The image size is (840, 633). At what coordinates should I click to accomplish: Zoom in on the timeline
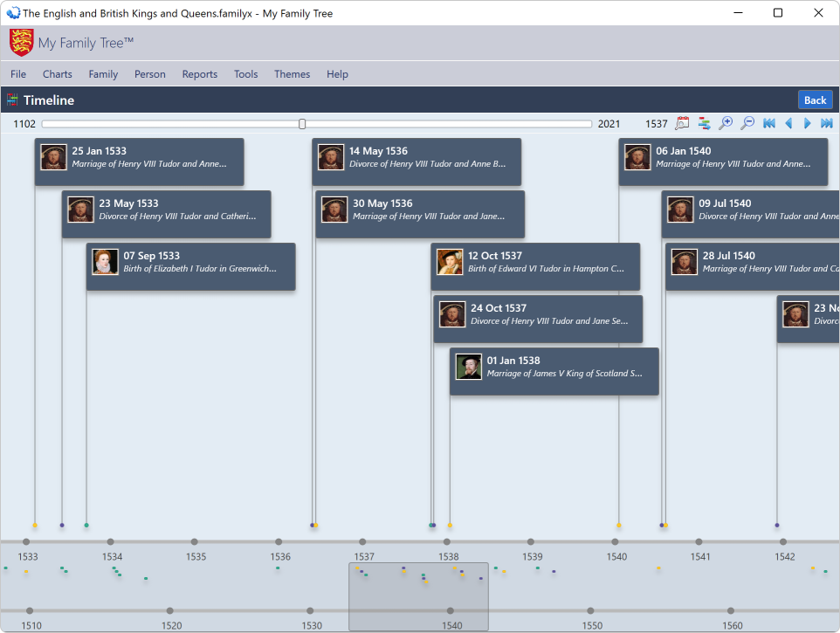click(x=726, y=123)
